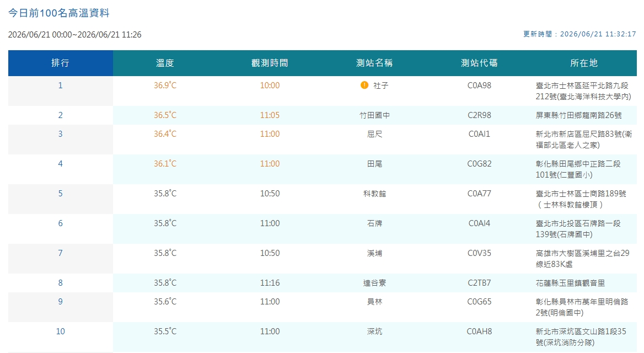The width and height of the screenshot is (644, 353).
Task: Select station code C2TB7
Action: point(479,283)
